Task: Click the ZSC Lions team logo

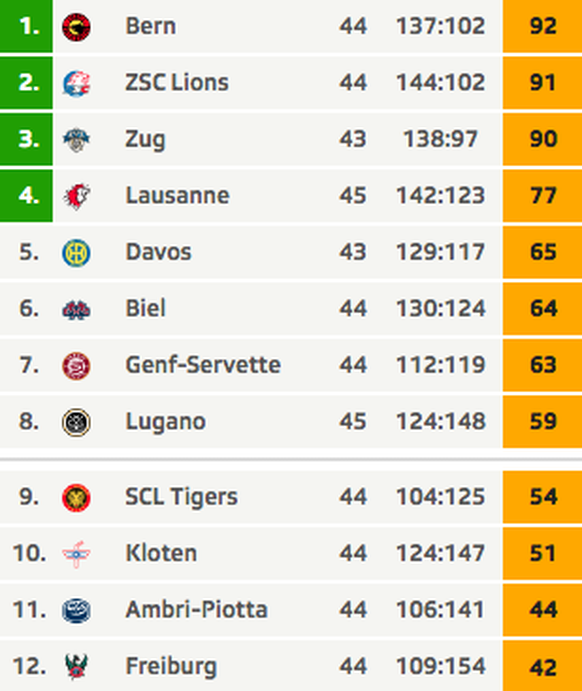Action: 76,83
